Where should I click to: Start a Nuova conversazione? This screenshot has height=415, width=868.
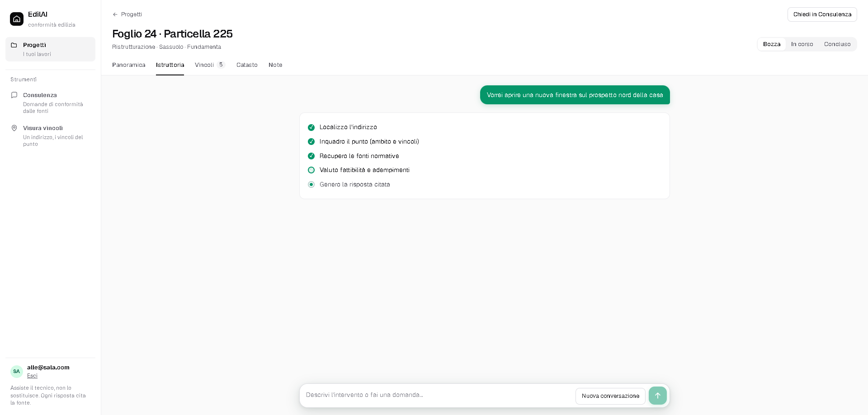(x=610, y=396)
